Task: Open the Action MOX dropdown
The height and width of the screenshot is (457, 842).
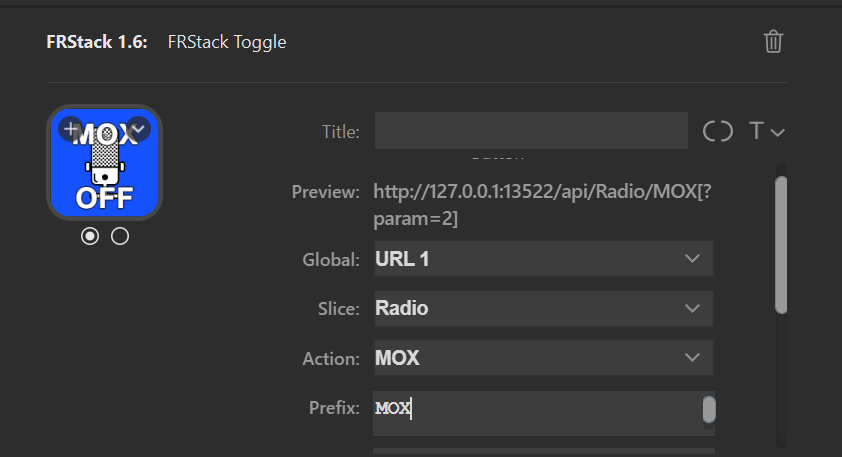Action: [x=543, y=358]
